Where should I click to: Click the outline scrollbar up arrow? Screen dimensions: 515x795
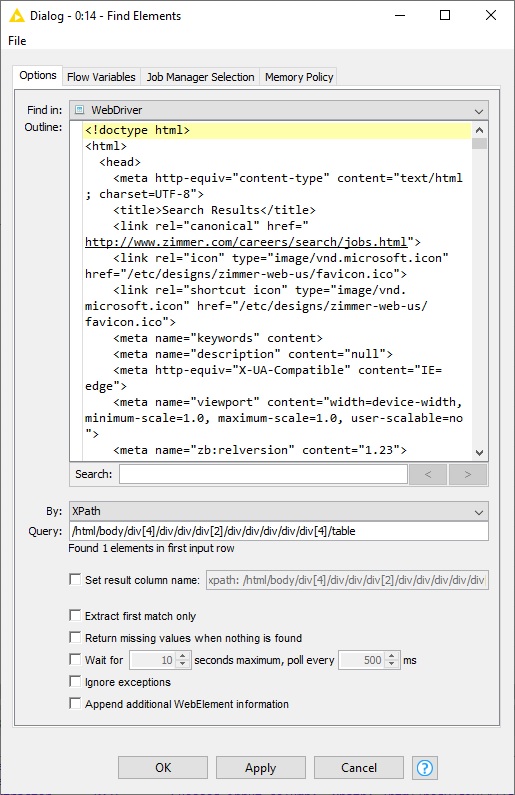click(x=480, y=130)
